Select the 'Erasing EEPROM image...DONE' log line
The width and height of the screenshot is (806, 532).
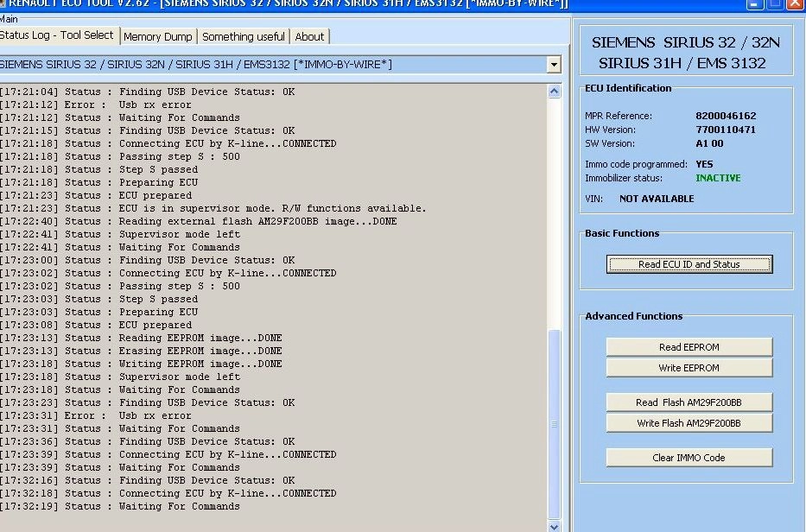142,351
